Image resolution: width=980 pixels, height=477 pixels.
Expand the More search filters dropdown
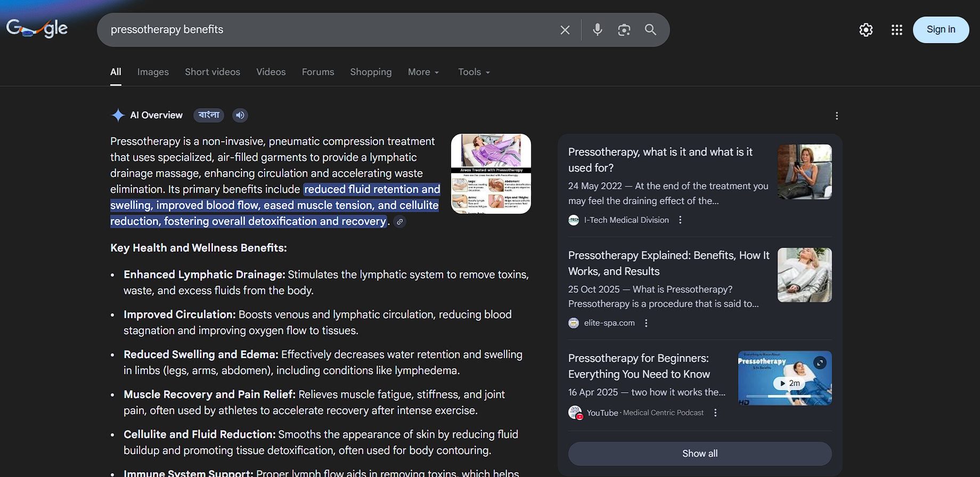point(423,72)
